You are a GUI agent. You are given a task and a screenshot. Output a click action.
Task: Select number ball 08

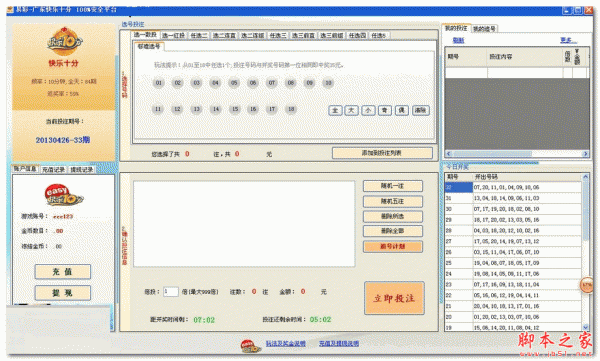point(291,83)
